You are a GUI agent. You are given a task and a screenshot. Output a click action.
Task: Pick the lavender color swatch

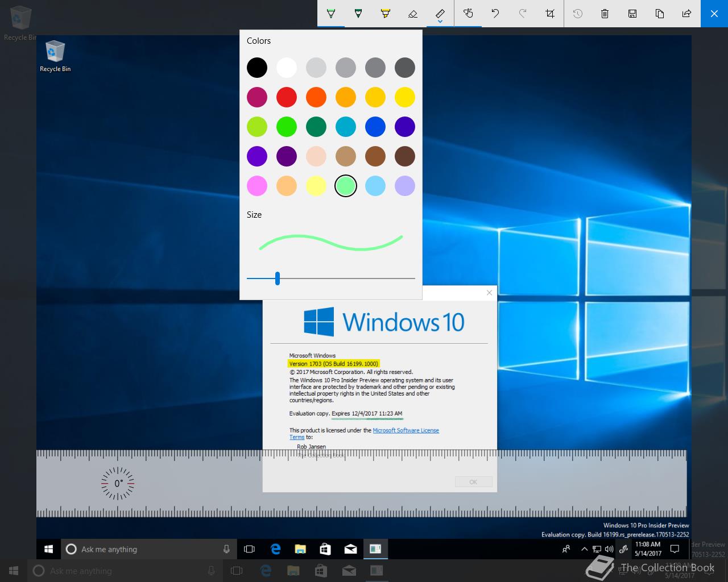(x=405, y=186)
